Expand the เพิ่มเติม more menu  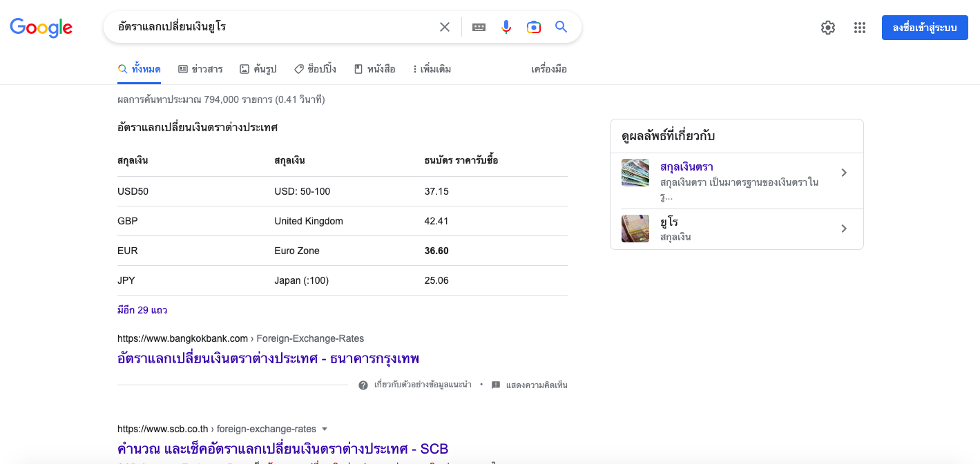[x=432, y=69]
